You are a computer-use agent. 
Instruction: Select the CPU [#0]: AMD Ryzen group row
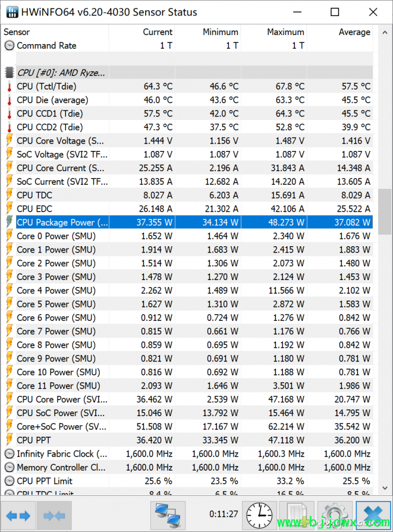[x=187, y=73]
